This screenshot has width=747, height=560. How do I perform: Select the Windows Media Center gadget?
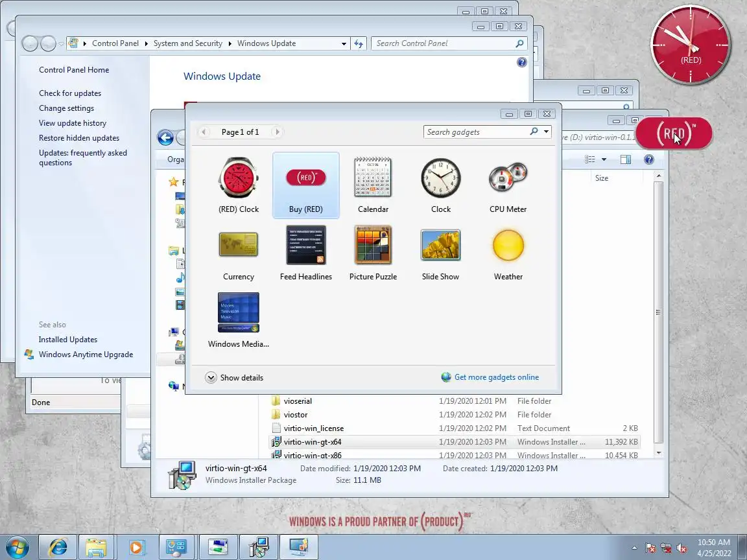click(x=239, y=320)
